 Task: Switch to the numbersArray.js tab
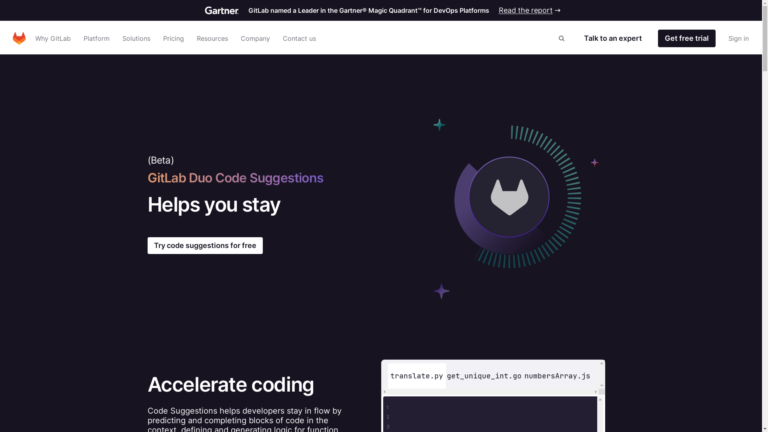tap(557, 376)
